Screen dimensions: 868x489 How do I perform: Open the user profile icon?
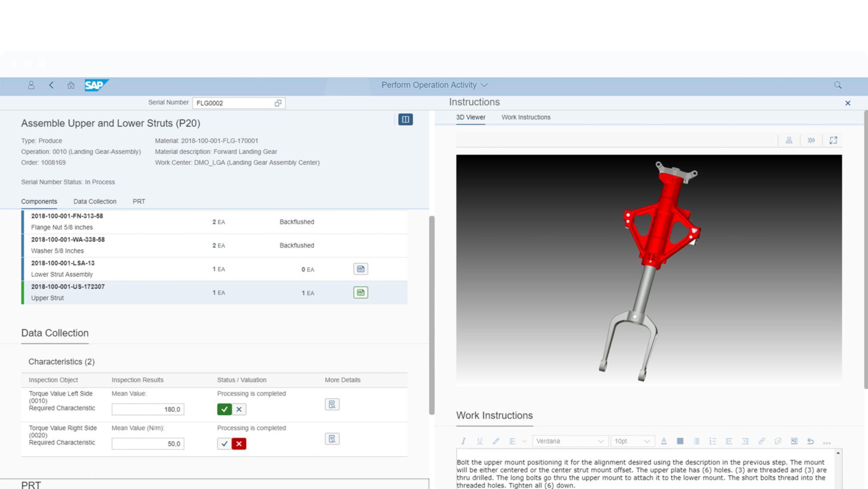tap(31, 85)
